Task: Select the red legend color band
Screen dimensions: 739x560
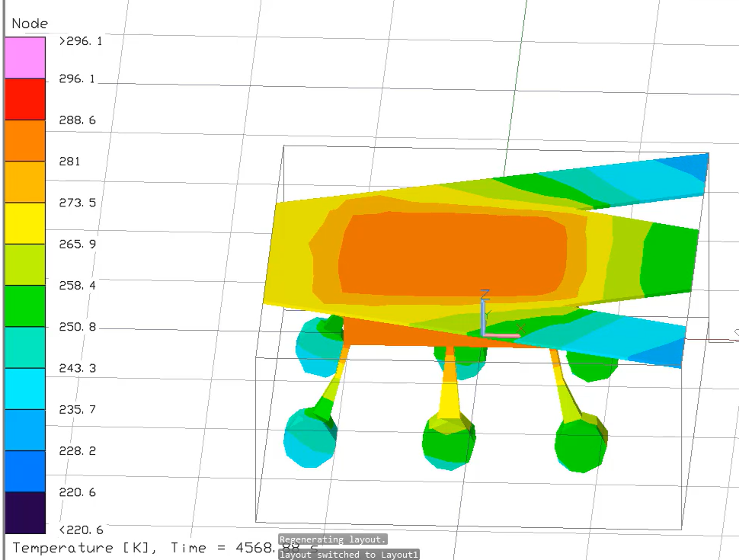Action: click(25, 99)
